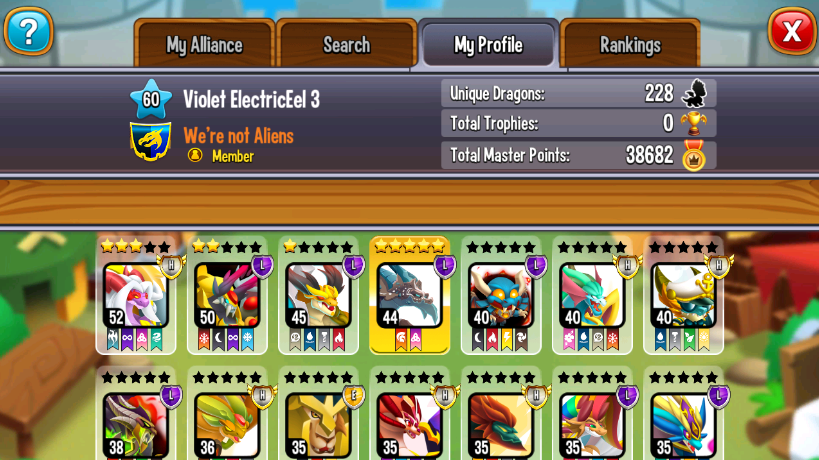Select the level 45 golden dragon card
819x460 pixels.
pyautogui.click(x=319, y=296)
